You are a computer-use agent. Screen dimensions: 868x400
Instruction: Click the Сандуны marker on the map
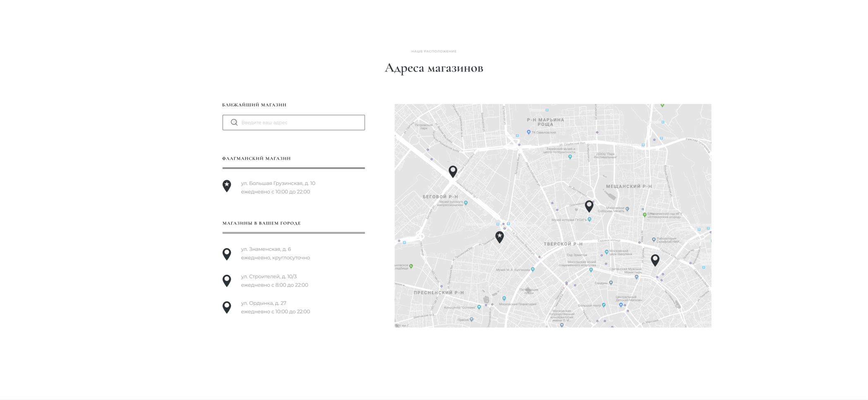611,283
